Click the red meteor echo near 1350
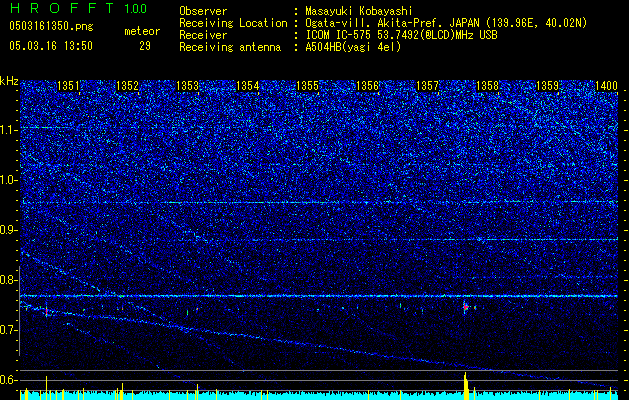This screenshot has width=629, height=400. tap(47, 311)
